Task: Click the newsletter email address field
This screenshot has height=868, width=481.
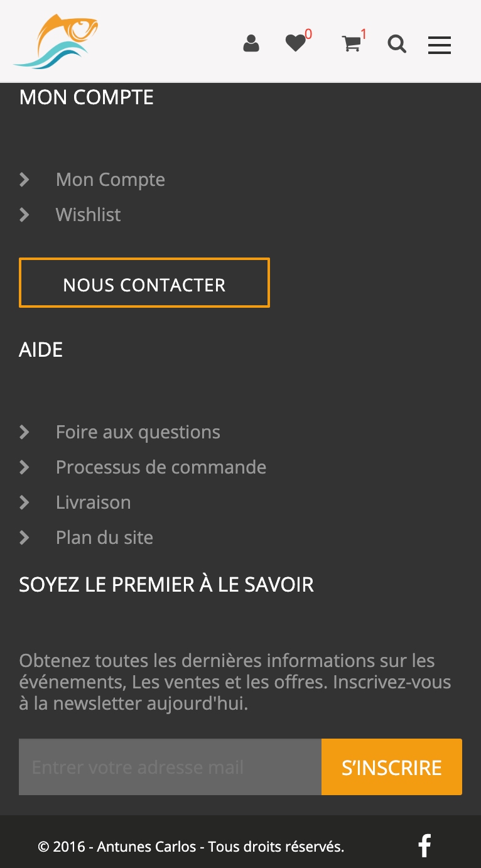Action: pyautogui.click(x=170, y=766)
